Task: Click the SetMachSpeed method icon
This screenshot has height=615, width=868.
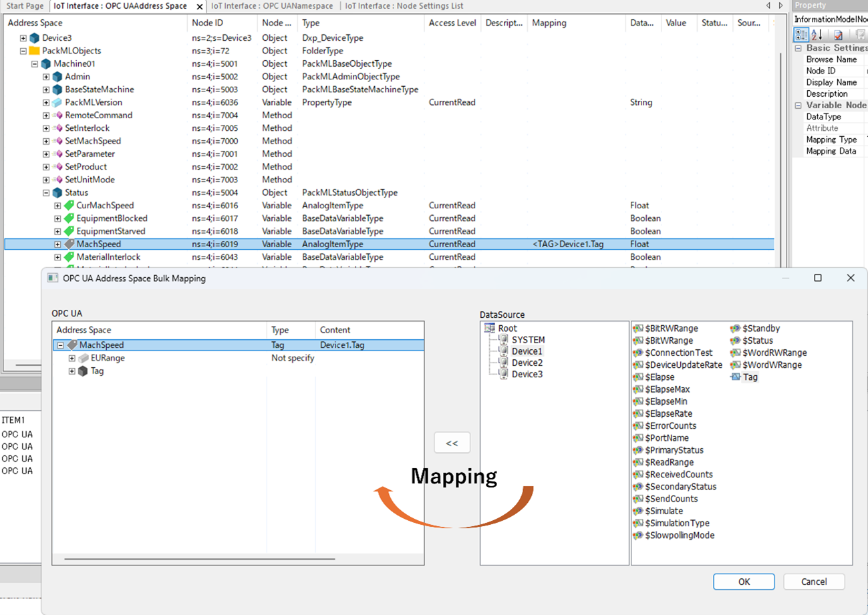Action: (x=57, y=141)
